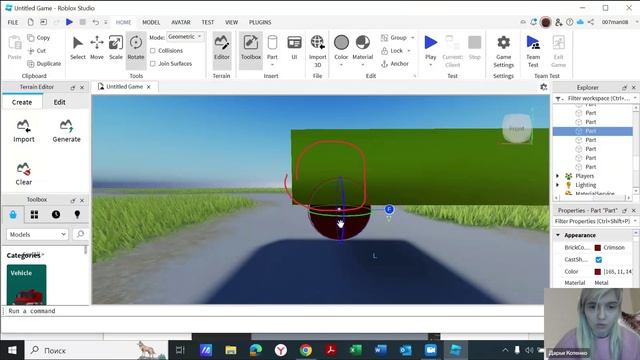This screenshot has height=360, width=640.
Task: Search the Toolbox with magnifier
Action: pos(80,234)
